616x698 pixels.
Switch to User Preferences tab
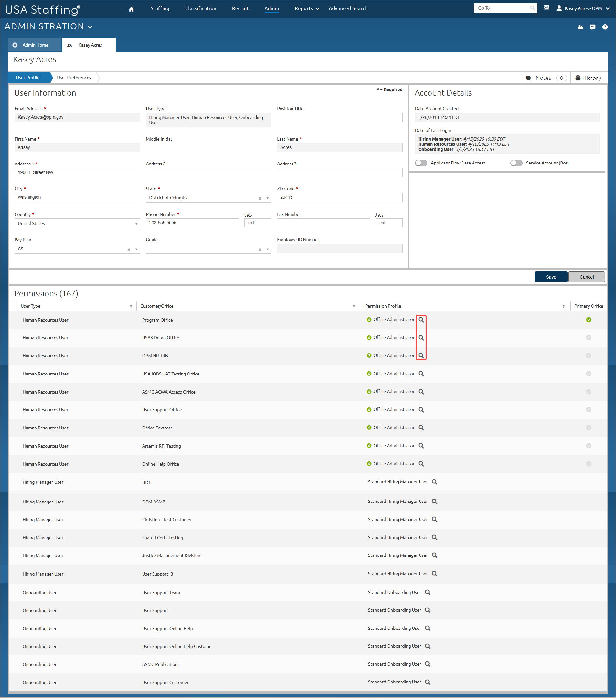pos(74,78)
